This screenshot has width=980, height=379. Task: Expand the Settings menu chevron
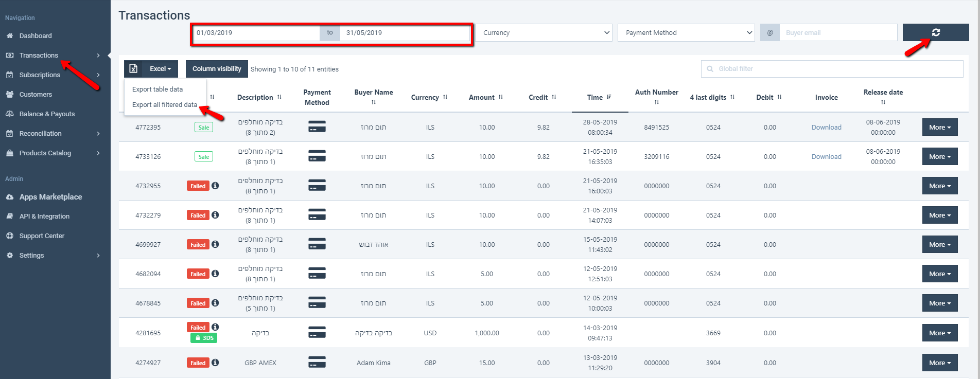tap(98, 256)
